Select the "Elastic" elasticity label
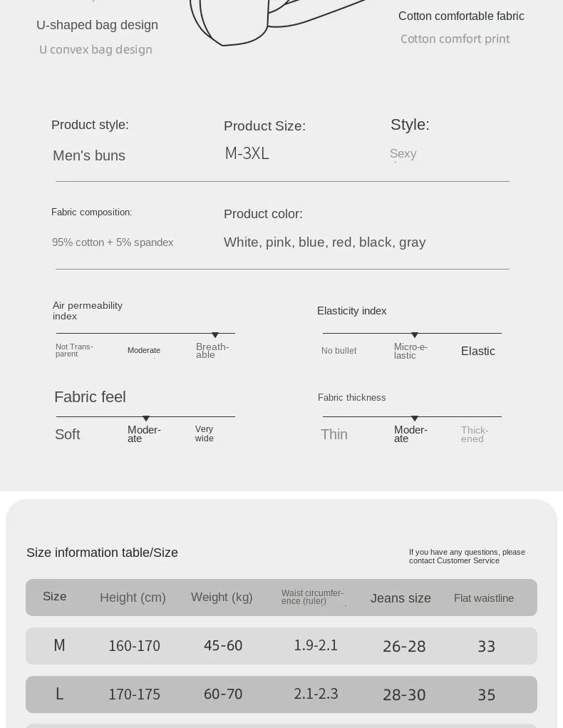The height and width of the screenshot is (728, 563). [x=477, y=351]
